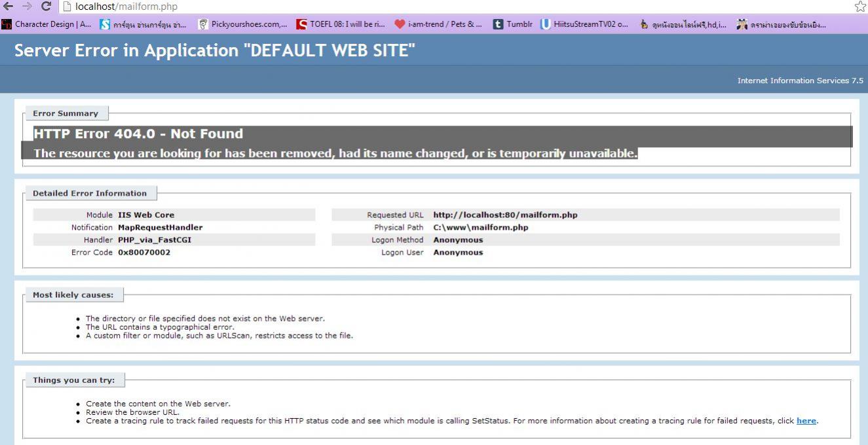868x445 pixels.
Task: Click the 'HTTP Error 404.0 - Not Found' heading
Action: pos(138,133)
